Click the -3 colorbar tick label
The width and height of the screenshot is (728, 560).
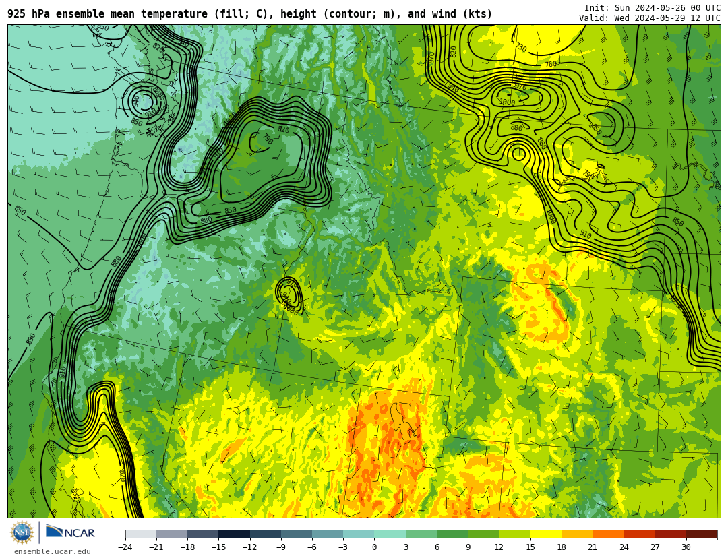click(343, 547)
